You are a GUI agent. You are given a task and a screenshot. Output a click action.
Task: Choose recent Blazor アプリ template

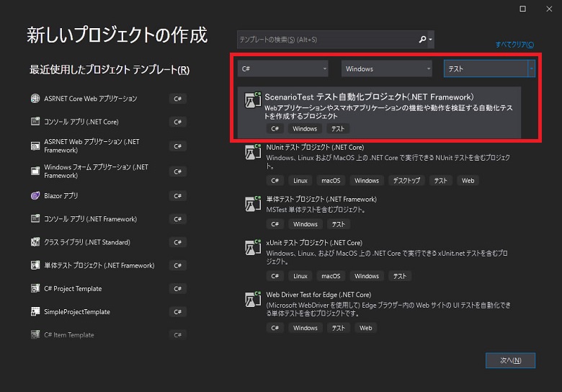pos(108,196)
